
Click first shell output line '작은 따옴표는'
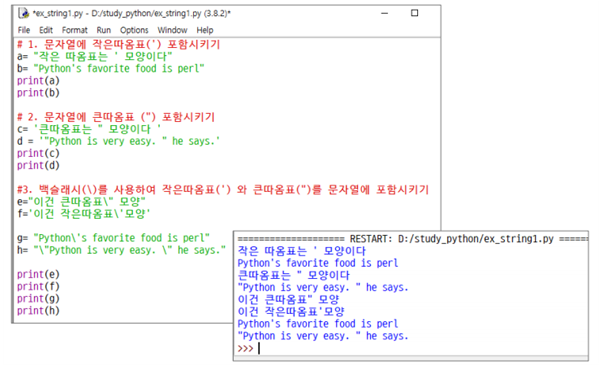click(x=302, y=251)
